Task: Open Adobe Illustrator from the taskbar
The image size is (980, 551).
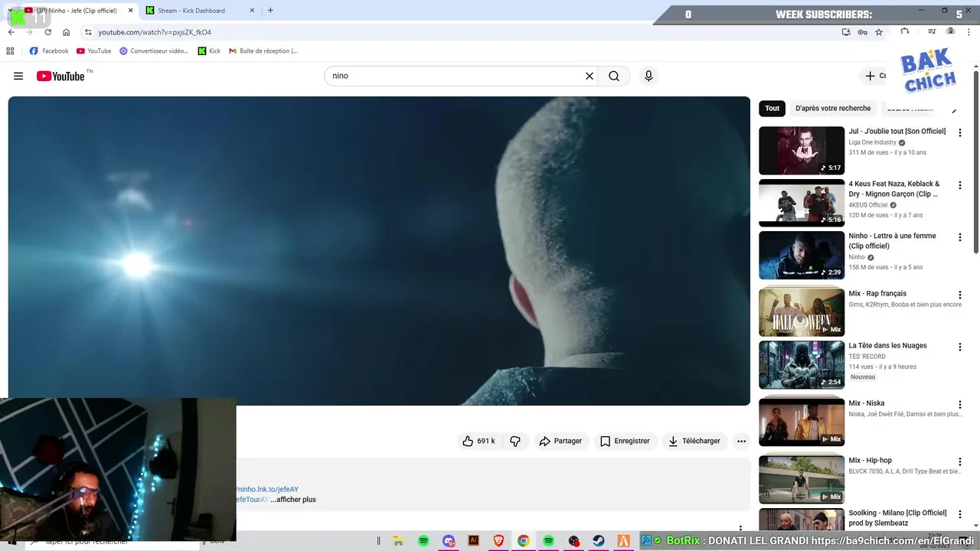Action: tap(473, 541)
